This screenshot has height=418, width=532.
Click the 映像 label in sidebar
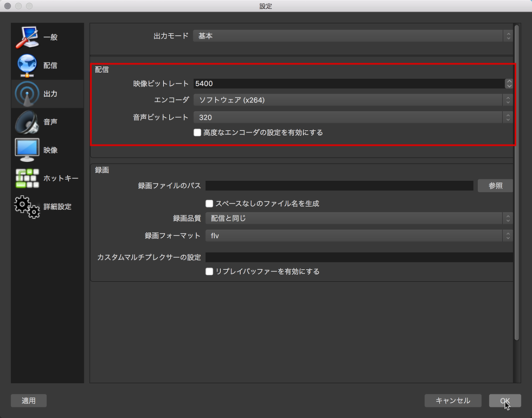coord(50,150)
